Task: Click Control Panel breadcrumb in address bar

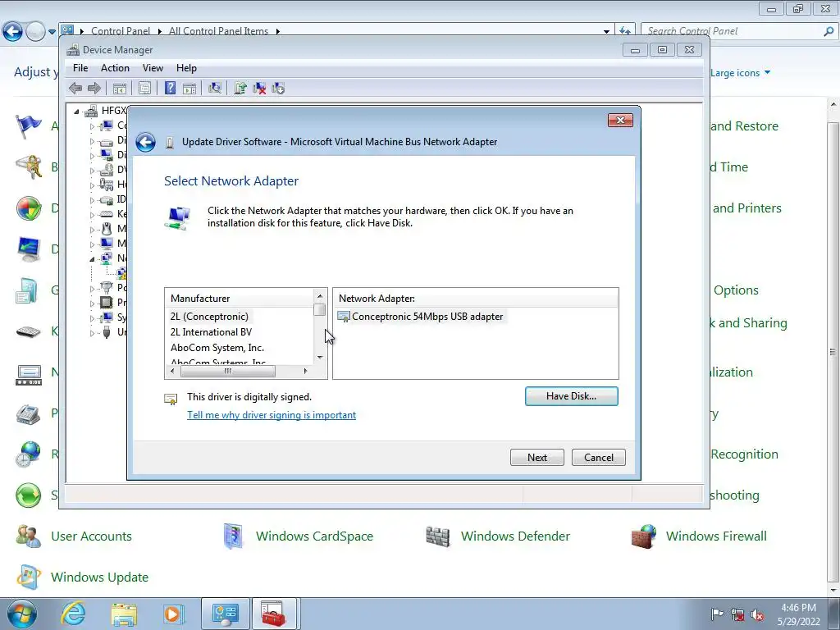Action: pyautogui.click(x=121, y=31)
